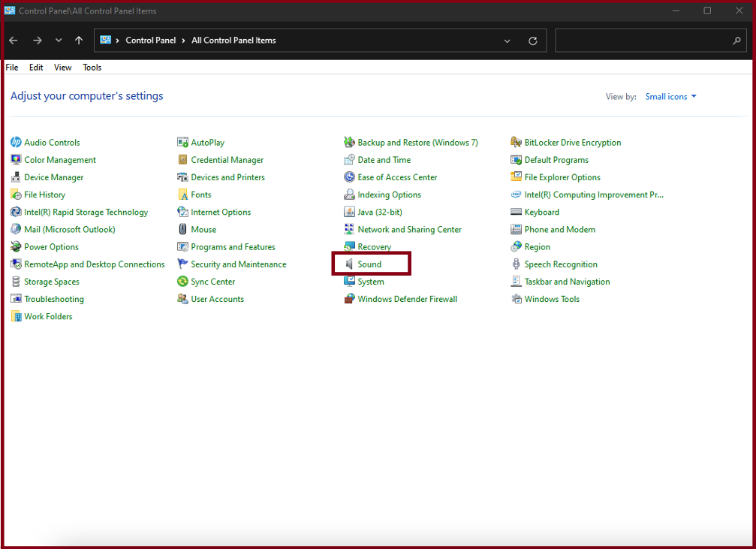Click the Sound speaker icon
Viewport: 756px width, 549px height.
350,264
